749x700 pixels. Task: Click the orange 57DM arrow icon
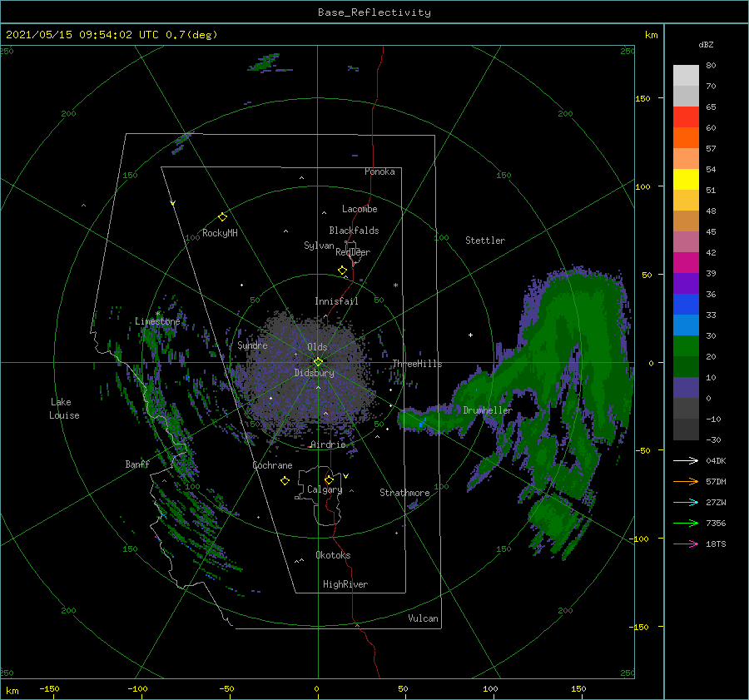pyautogui.click(x=686, y=482)
